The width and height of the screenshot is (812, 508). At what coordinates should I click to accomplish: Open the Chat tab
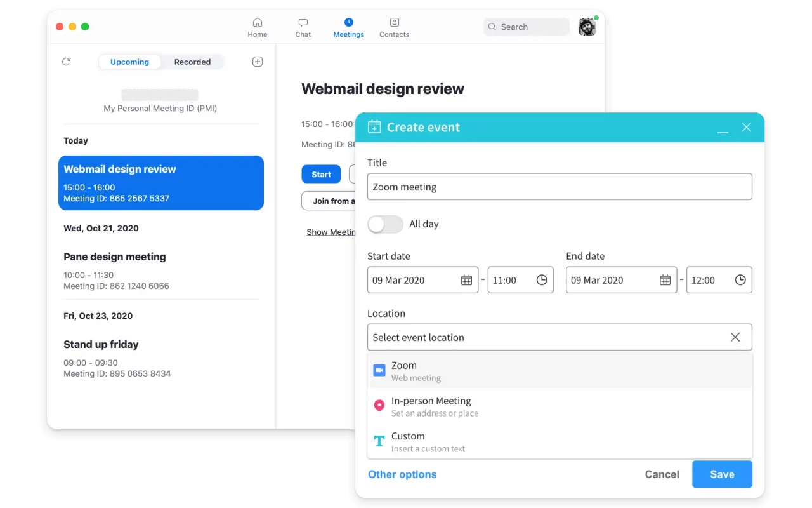(303, 27)
